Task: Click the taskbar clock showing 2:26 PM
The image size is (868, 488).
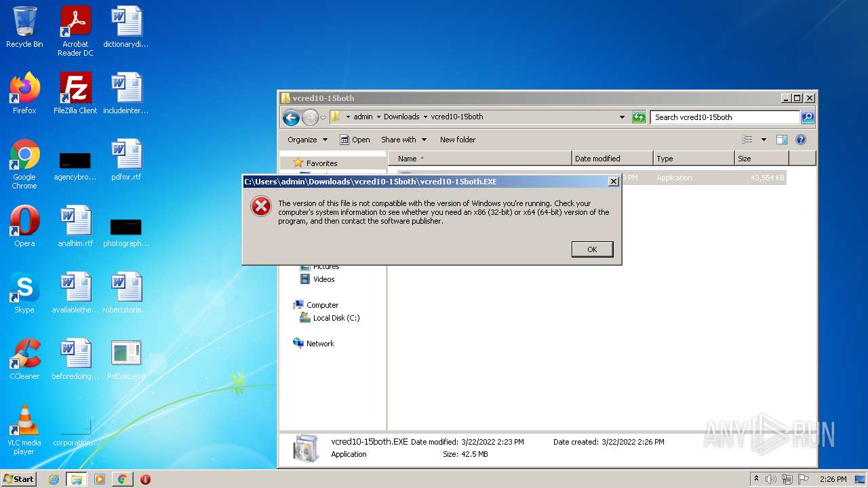Action: [x=833, y=479]
